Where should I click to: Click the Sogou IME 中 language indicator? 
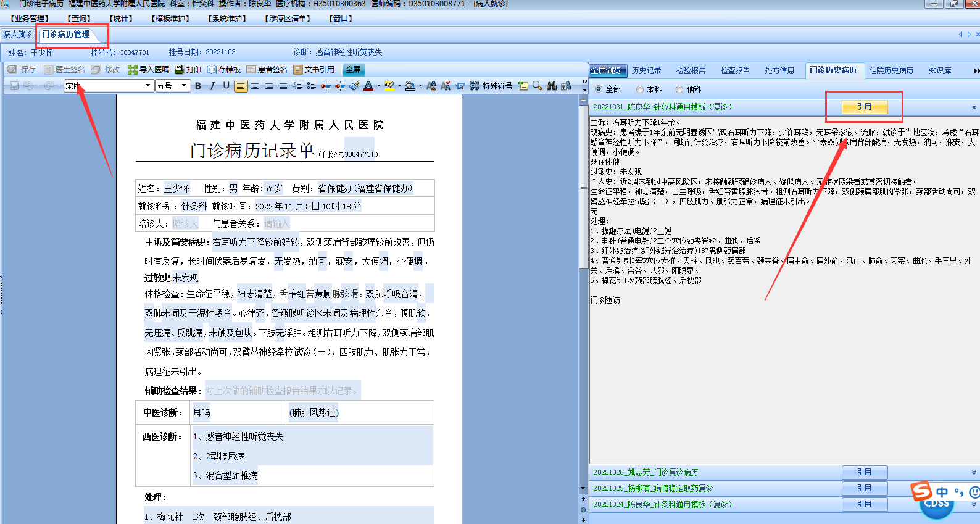942,492
